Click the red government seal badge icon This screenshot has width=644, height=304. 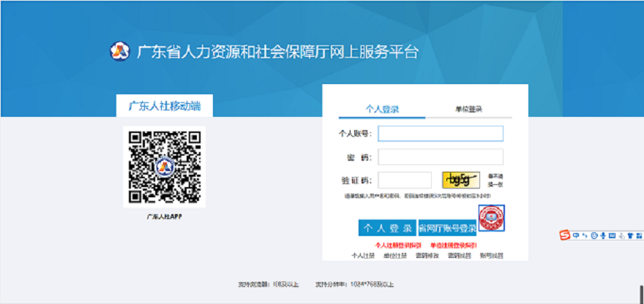coord(492,218)
